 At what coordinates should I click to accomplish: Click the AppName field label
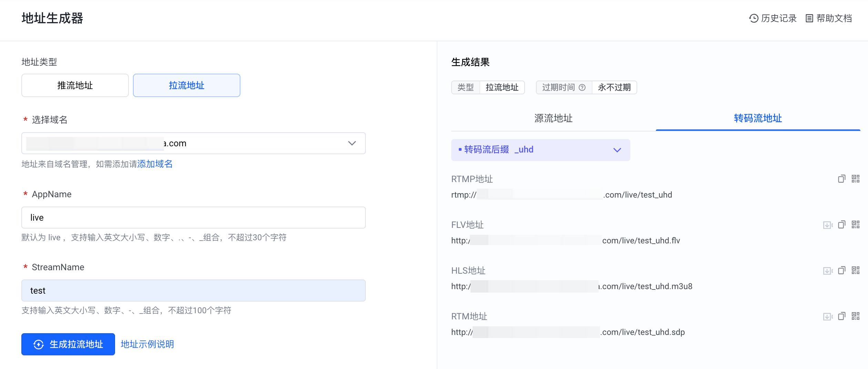pyautogui.click(x=52, y=194)
